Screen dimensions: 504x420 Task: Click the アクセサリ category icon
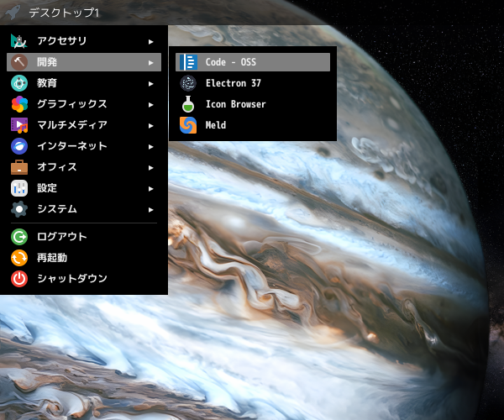point(19,41)
